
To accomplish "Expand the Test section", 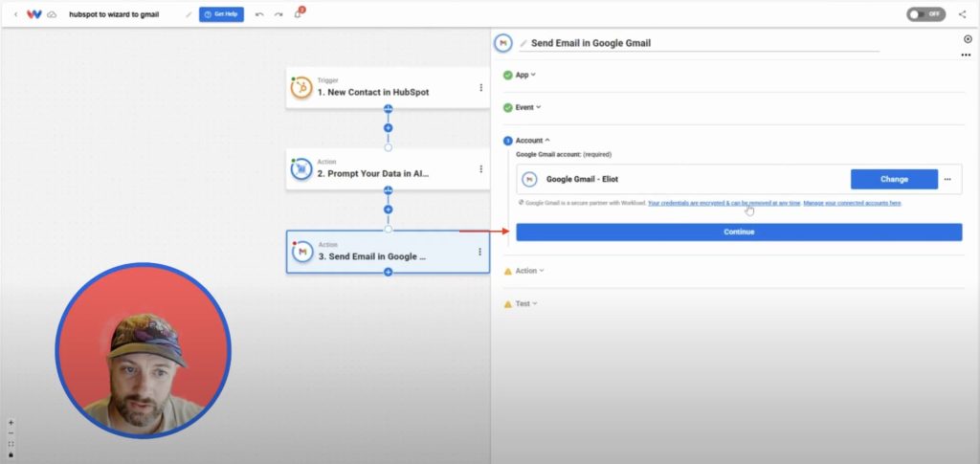I will (x=526, y=303).
